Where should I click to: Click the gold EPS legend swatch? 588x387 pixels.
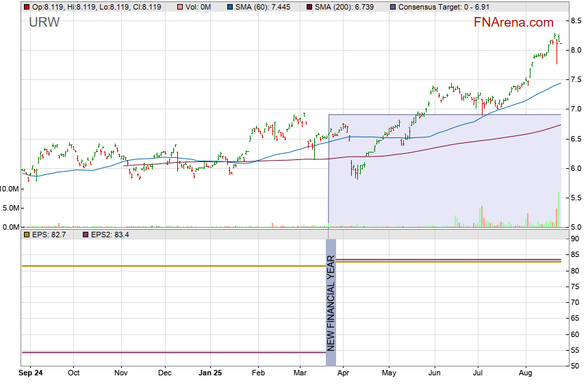[x=26, y=235]
